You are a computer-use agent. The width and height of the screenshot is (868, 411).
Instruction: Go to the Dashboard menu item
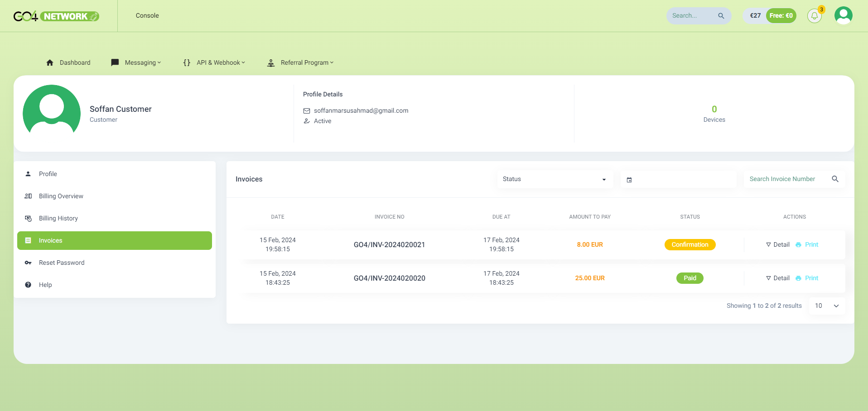[68, 62]
